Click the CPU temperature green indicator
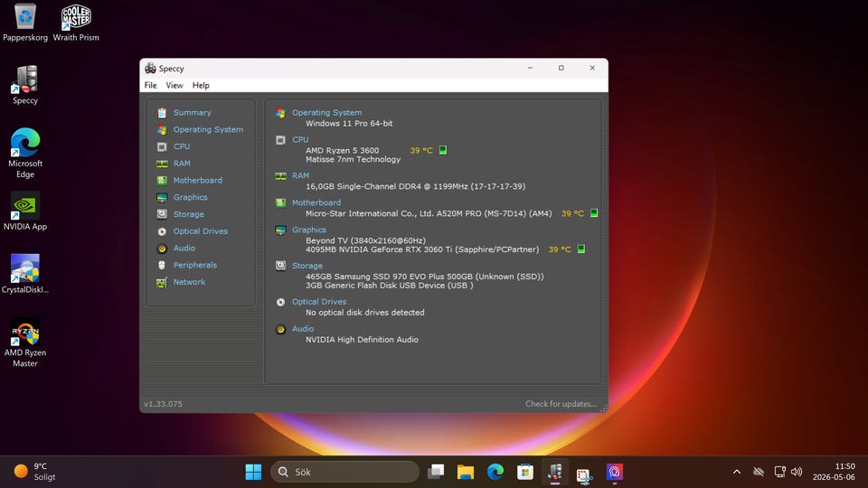Image resolution: width=868 pixels, height=488 pixels. 443,150
